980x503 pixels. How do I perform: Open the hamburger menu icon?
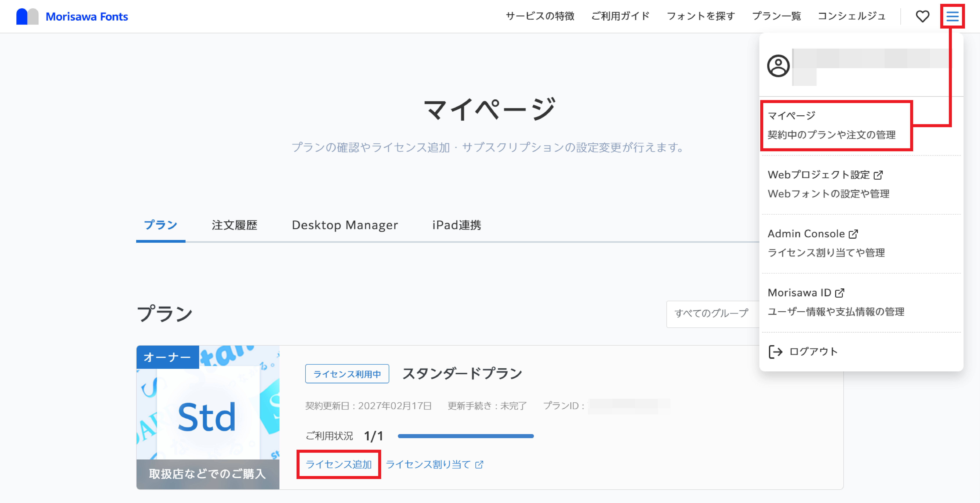952,16
